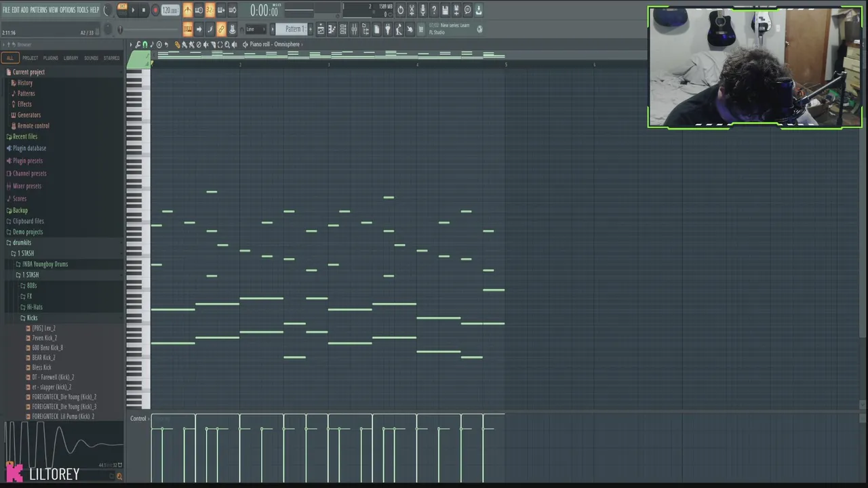The image size is (868, 488).
Task: Open piano roll wrench tools icon
Action: click(x=138, y=44)
